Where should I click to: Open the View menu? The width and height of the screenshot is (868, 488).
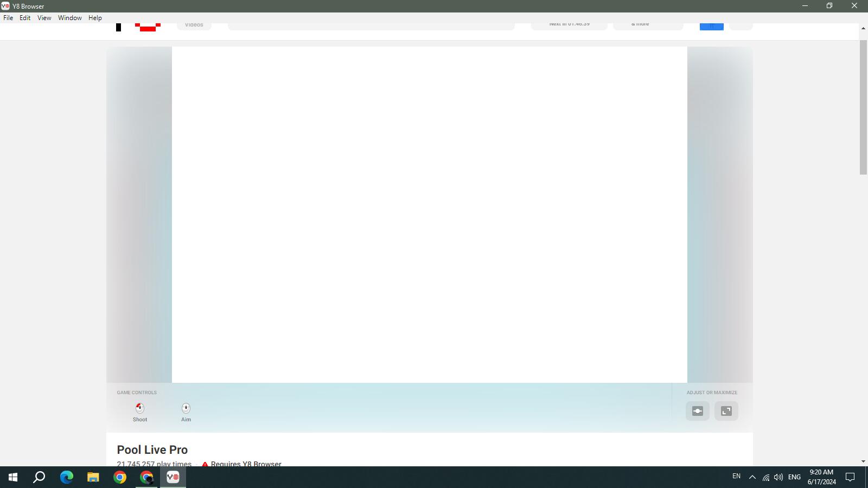click(44, 18)
